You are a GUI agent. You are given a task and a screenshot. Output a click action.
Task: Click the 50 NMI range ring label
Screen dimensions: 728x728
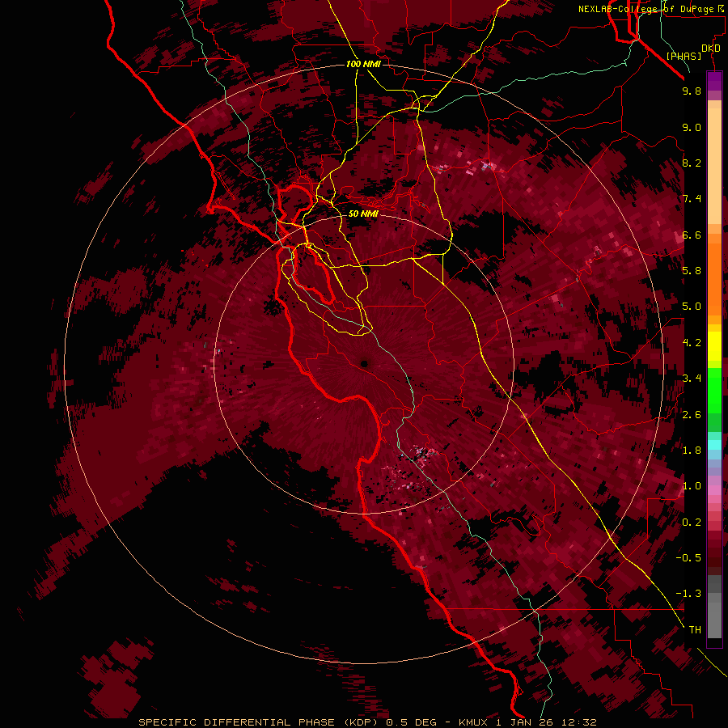point(363,214)
